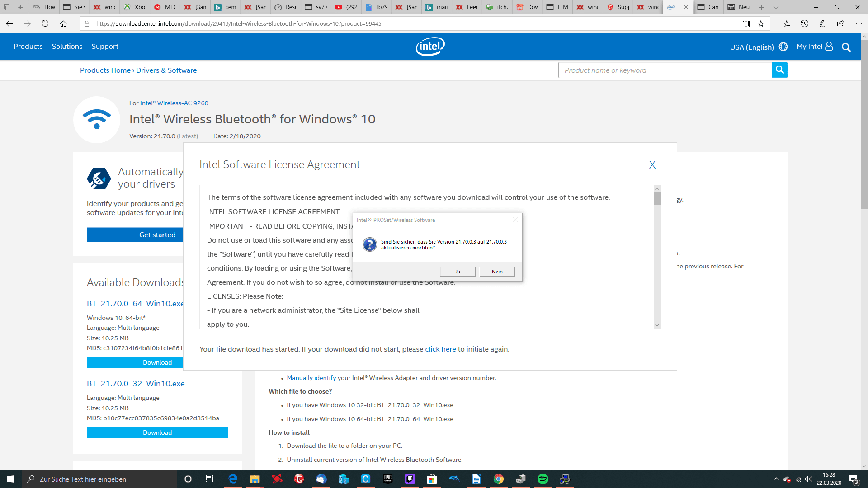Open region selector globe icon
868x488 pixels.
click(783, 47)
